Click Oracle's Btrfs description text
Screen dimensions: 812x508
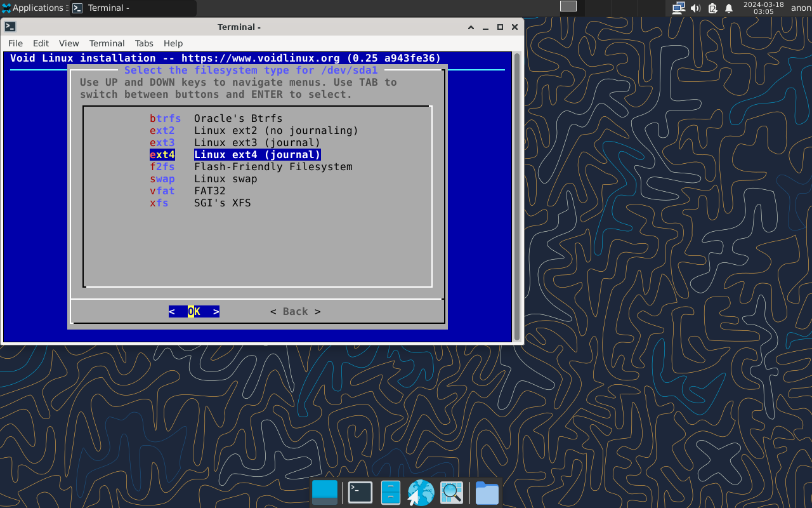[239, 119]
